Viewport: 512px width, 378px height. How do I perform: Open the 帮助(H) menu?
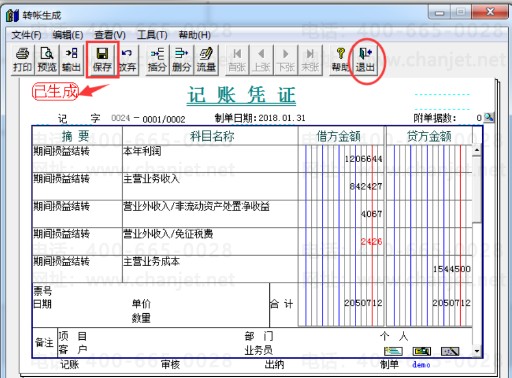(x=195, y=35)
